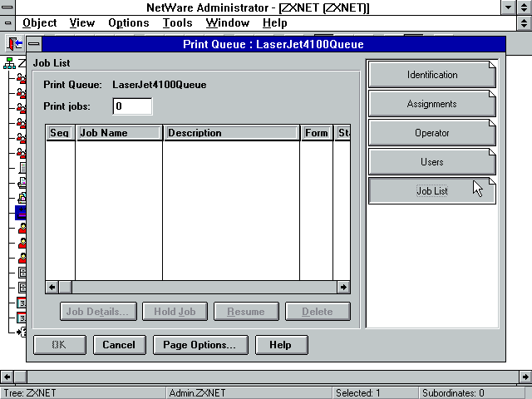This screenshot has width=532, height=399.
Task: Select the last tree item with arrow icon
Action: pos(22,332)
